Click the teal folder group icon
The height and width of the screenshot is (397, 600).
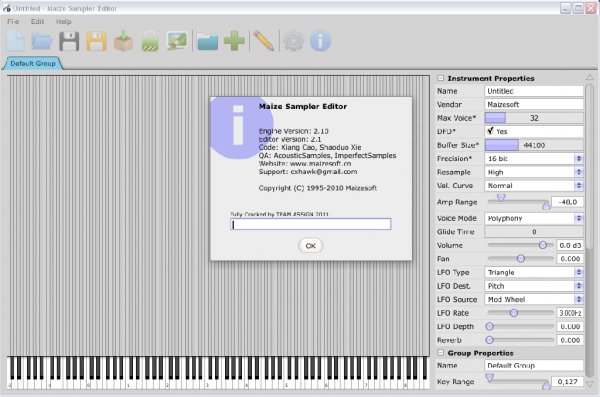(208, 41)
